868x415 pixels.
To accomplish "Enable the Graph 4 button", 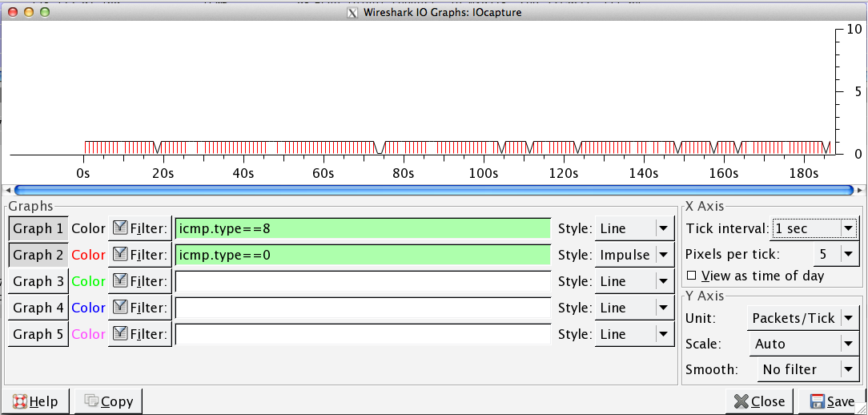I will click(x=38, y=308).
